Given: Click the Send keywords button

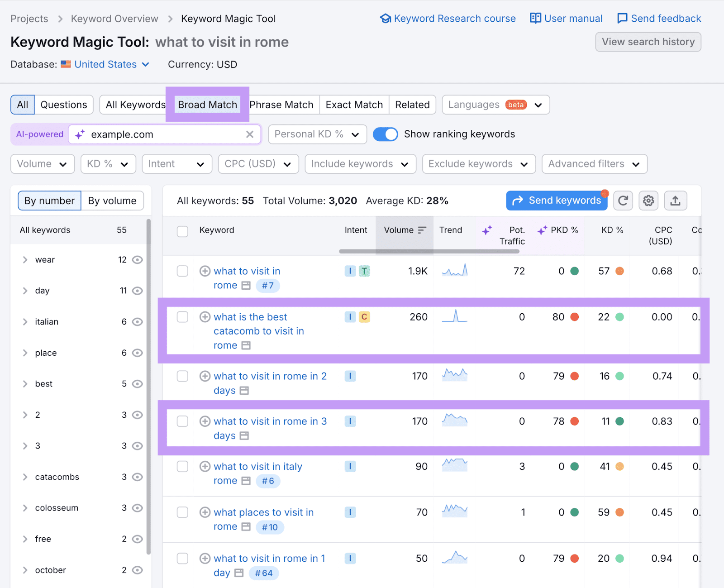Looking at the screenshot, I should coord(557,201).
